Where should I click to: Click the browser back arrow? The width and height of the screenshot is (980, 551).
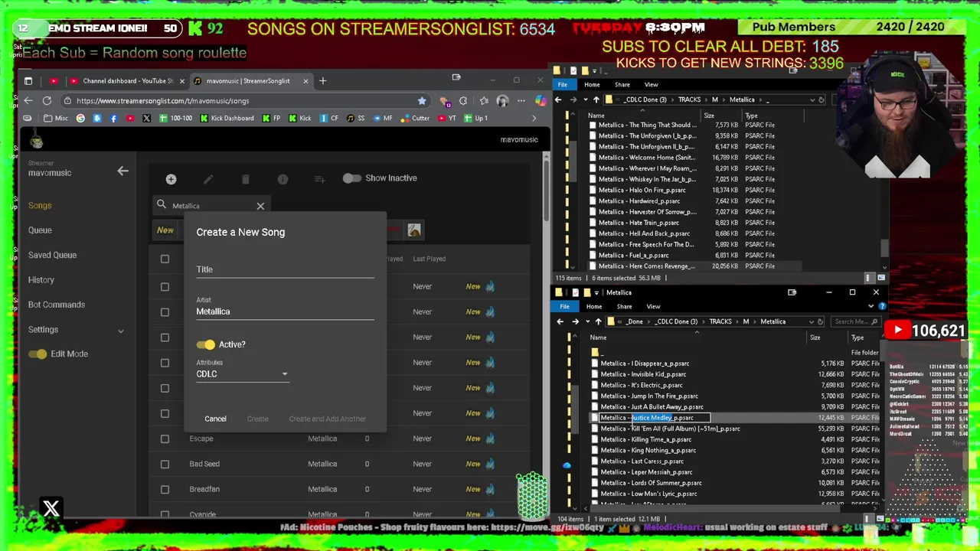(28, 100)
